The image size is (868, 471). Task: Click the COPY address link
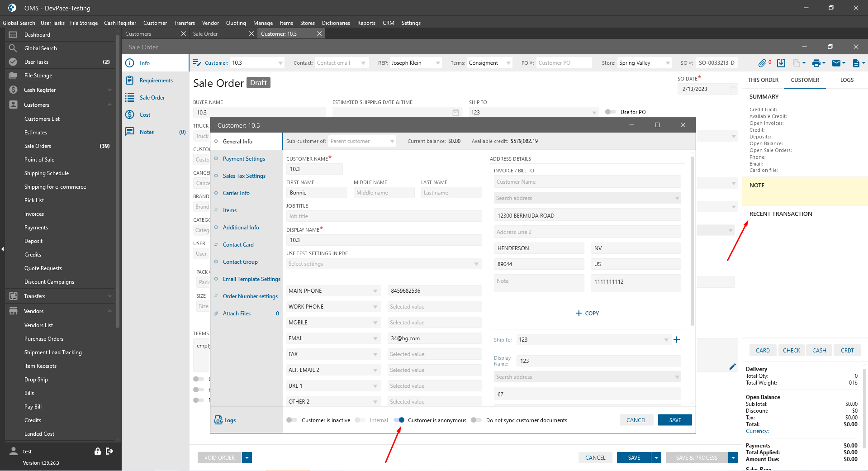click(x=588, y=313)
